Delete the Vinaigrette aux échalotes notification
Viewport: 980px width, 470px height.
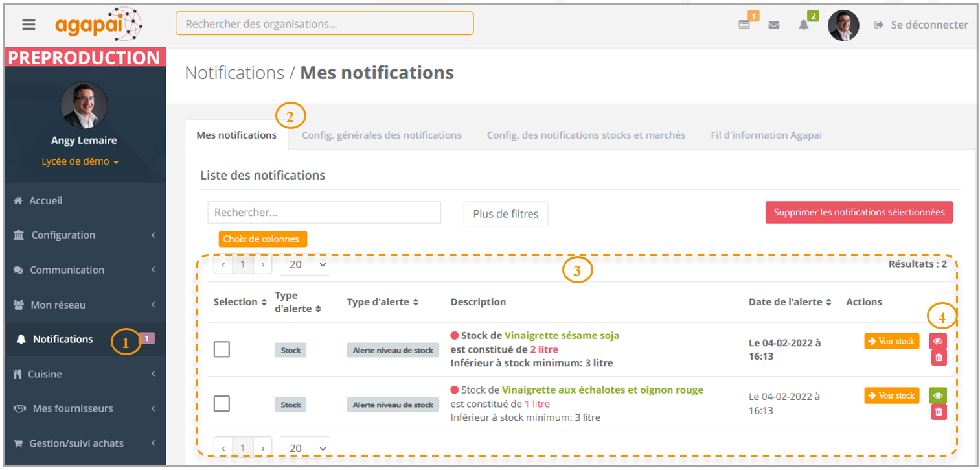[x=939, y=412]
